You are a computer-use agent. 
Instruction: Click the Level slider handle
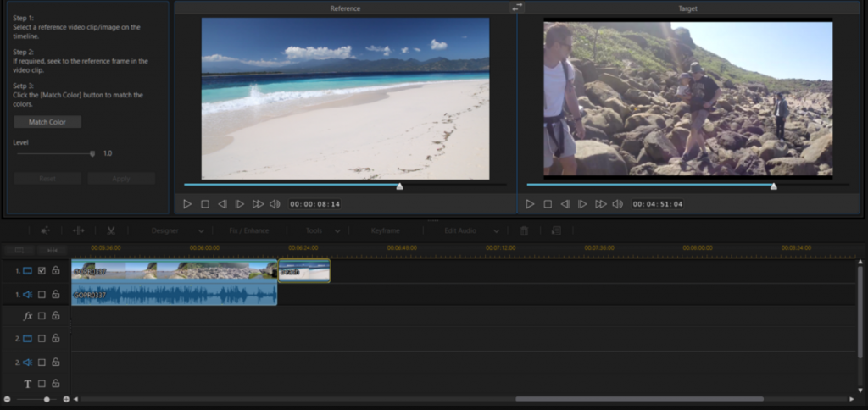click(x=92, y=153)
